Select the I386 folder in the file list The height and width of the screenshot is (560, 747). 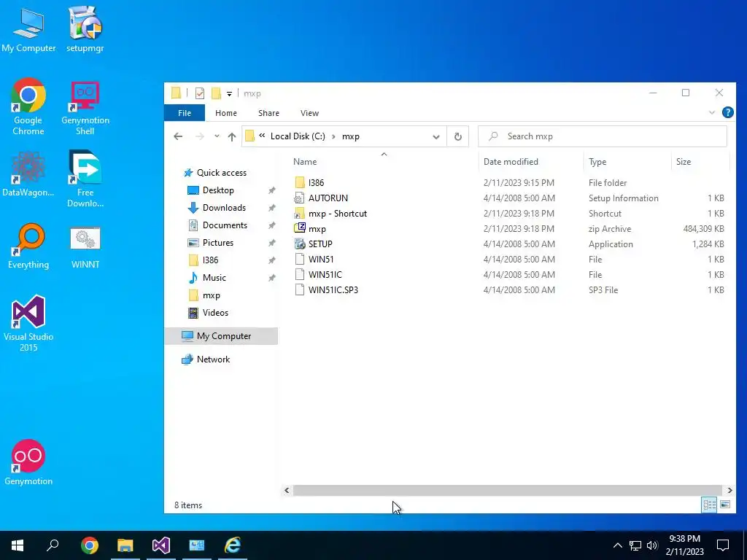316,182
